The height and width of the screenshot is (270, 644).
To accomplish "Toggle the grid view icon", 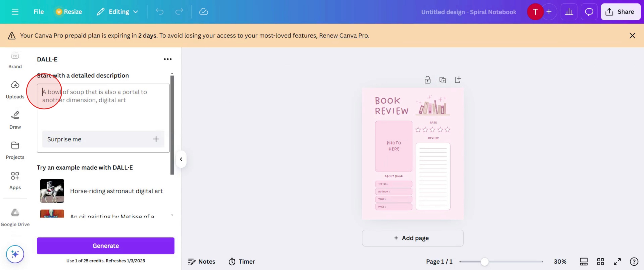I will pos(600,261).
